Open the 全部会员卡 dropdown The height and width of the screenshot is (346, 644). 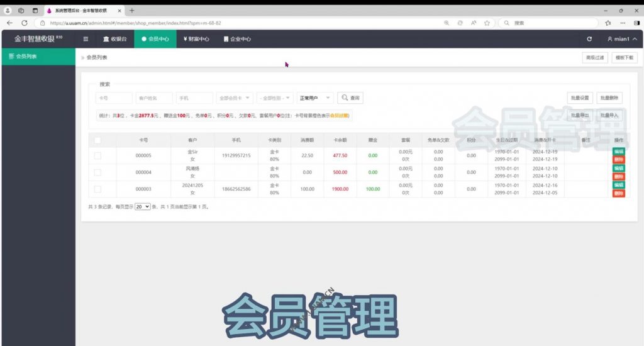point(235,98)
